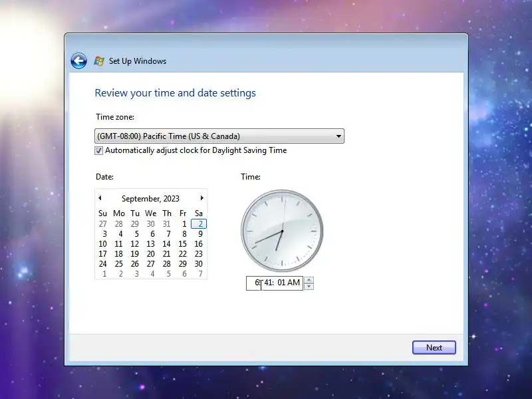532x399 pixels.
Task: Go to previous month in calendar
Action: coord(100,198)
